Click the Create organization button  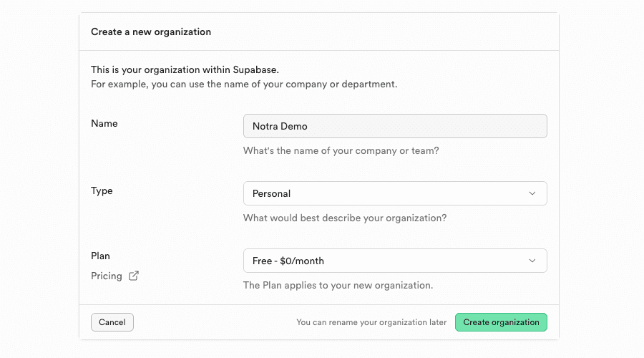click(501, 322)
